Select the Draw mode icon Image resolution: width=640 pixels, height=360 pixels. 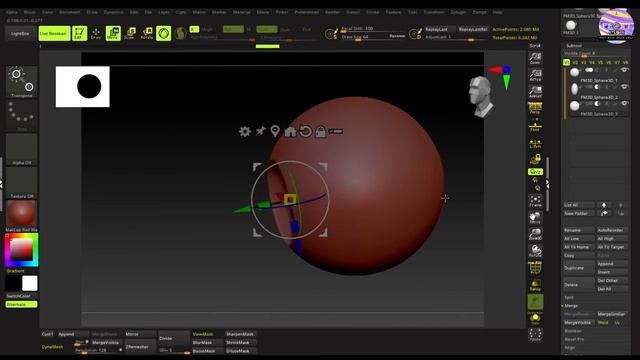(96, 33)
